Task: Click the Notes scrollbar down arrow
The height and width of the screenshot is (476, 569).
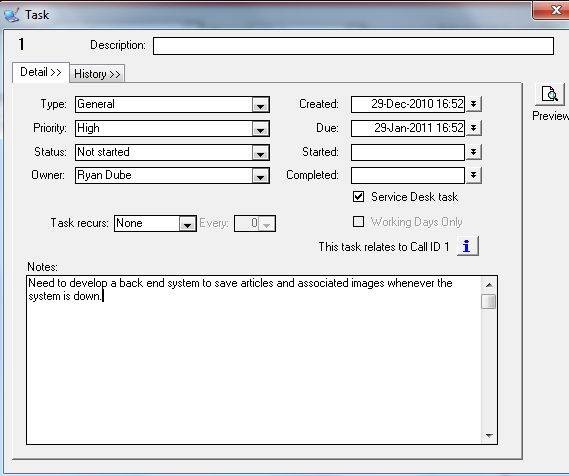Action: [x=489, y=435]
